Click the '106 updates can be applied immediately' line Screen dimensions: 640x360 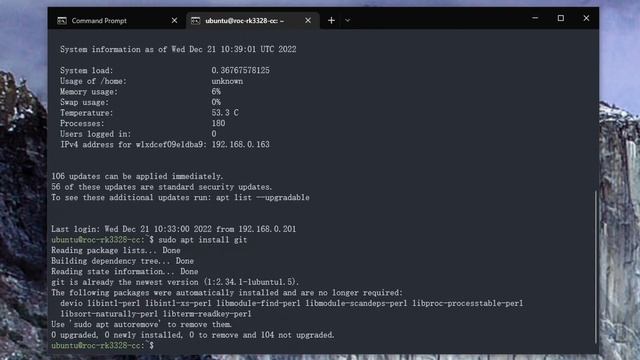[137, 176]
